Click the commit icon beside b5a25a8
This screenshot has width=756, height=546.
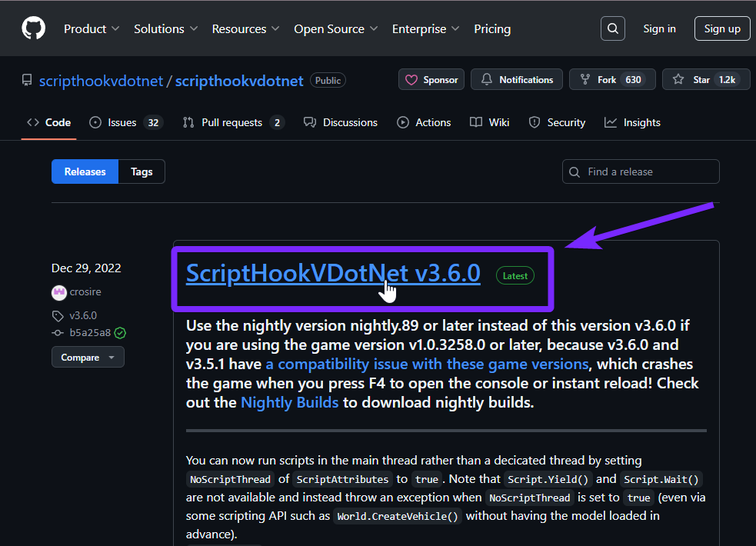pos(58,333)
